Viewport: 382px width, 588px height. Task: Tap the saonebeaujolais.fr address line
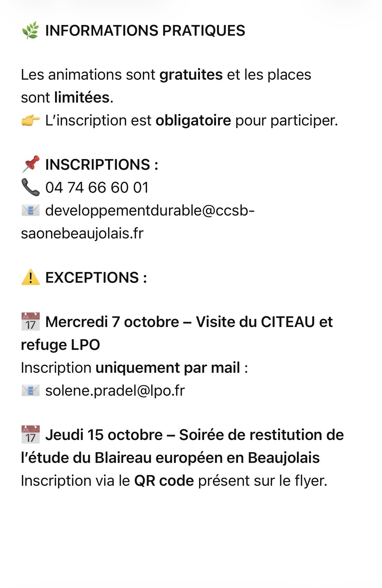(82, 234)
